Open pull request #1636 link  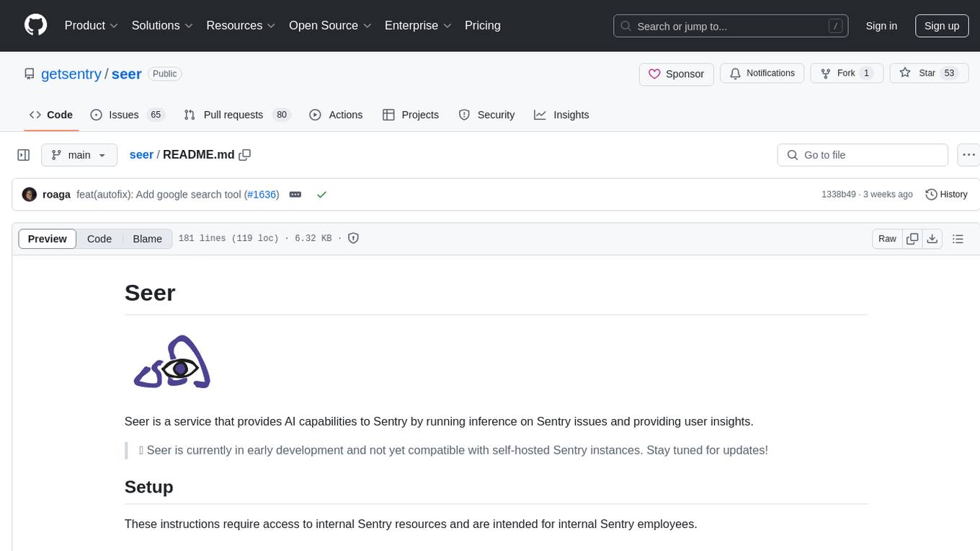tap(262, 195)
